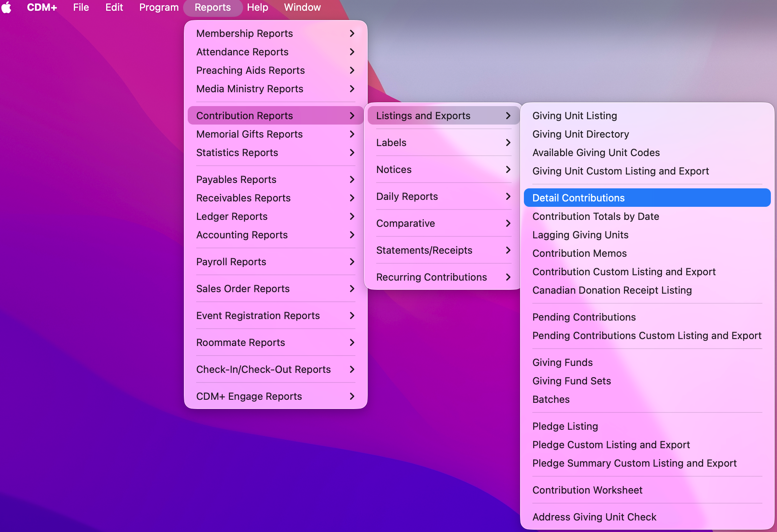Choose Pending Contributions Custom Listing and Export
The height and width of the screenshot is (532, 777).
[647, 336]
